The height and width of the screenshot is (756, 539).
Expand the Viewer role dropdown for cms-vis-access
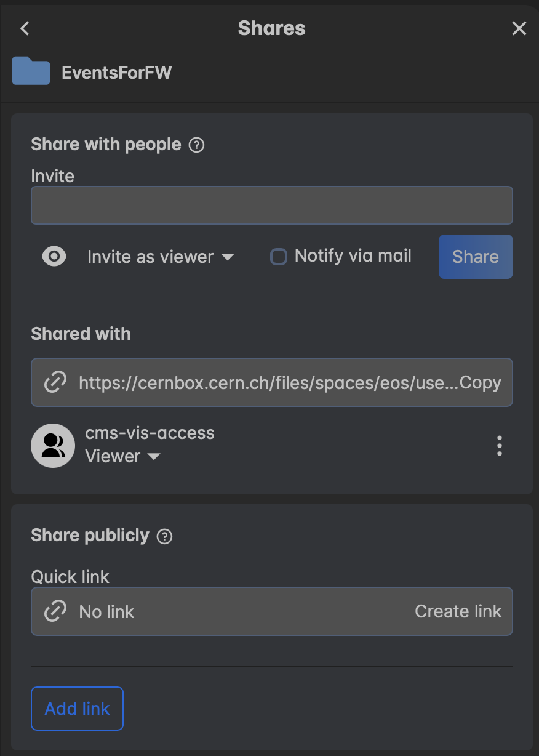tap(122, 456)
